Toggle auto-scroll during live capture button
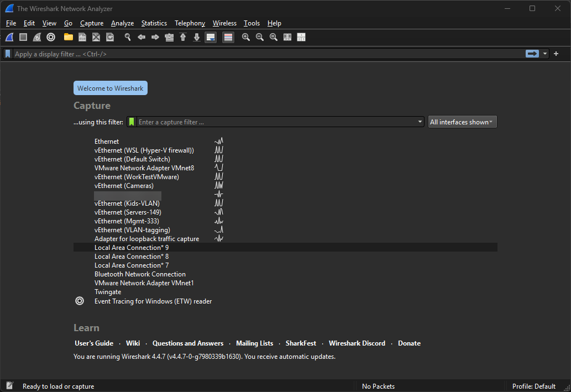The height and width of the screenshot is (392, 571). pos(211,37)
